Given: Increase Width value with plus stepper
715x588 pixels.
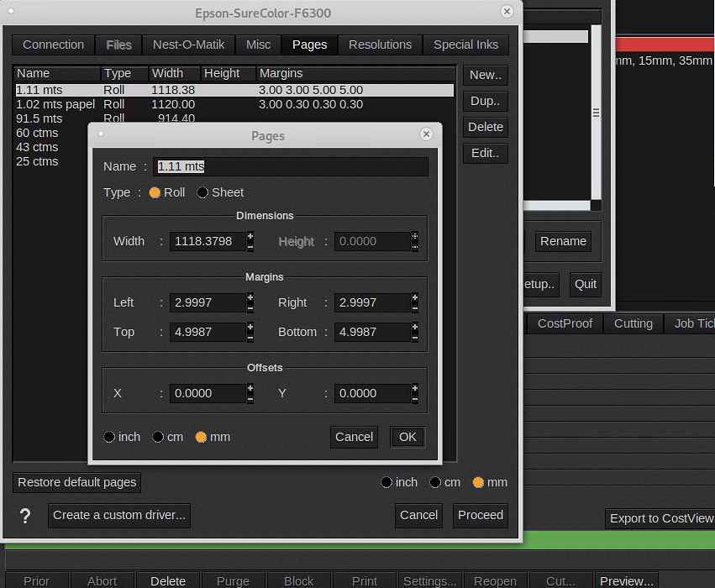Looking at the screenshot, I should (x=250, y=237).
